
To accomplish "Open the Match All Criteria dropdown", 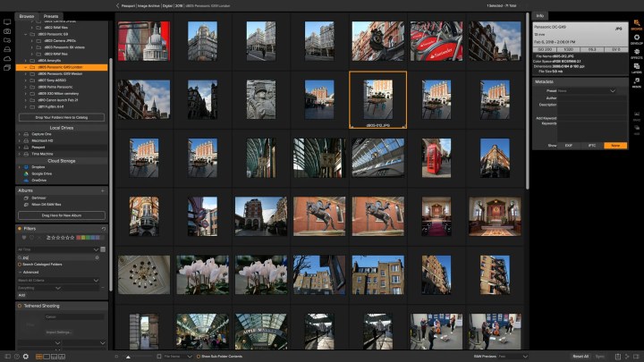I will point(58,281).
